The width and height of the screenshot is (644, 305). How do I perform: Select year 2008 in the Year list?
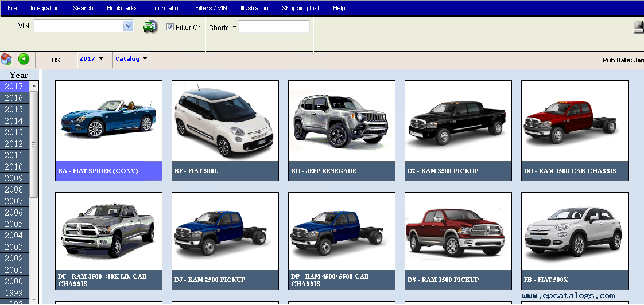14,190
